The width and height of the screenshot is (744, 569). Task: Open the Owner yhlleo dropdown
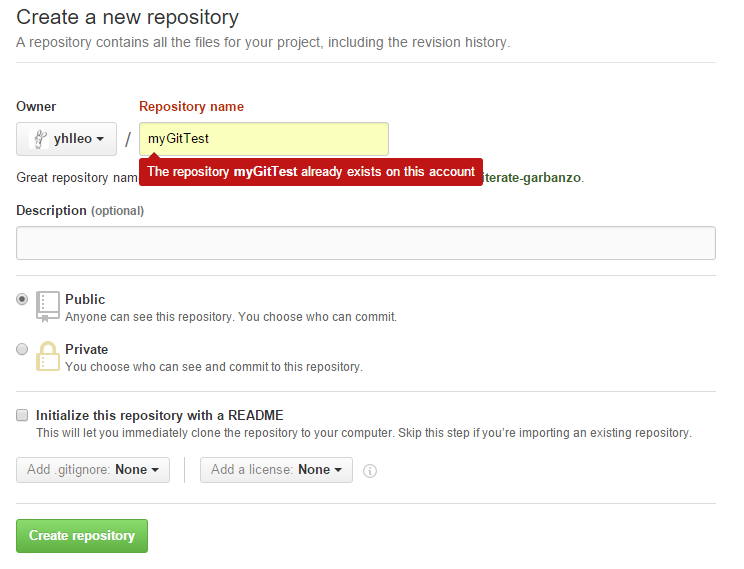point(66,139)
